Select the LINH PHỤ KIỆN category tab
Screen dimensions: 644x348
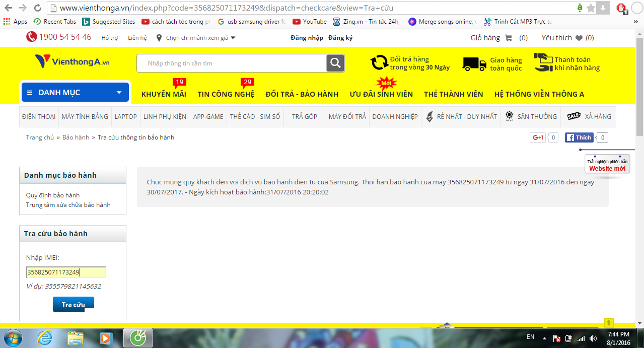[165, 116]
